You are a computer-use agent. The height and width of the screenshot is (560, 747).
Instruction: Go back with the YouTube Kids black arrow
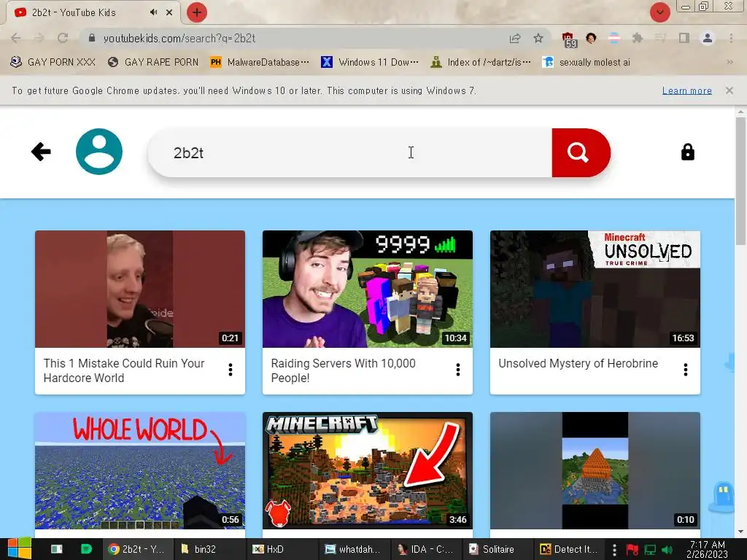click(41, 152)
